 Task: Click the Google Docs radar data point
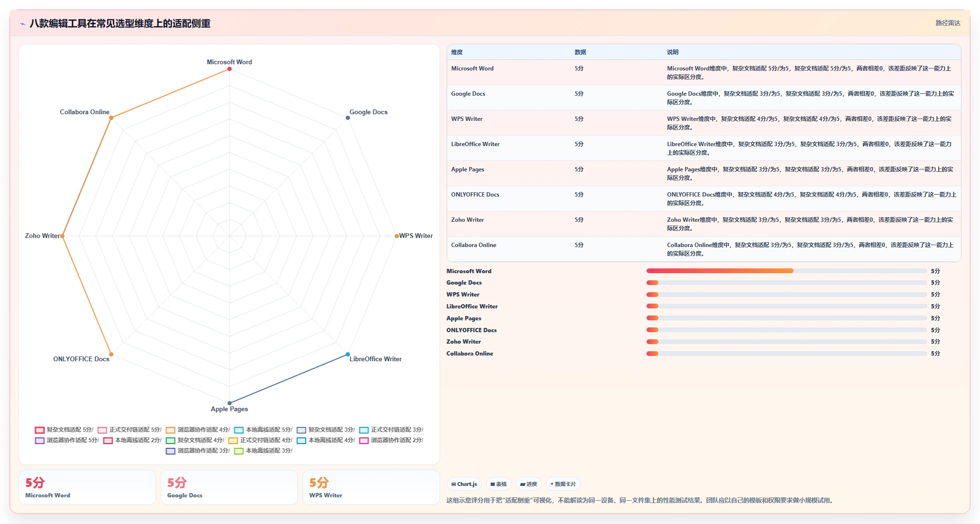point(348,118)
